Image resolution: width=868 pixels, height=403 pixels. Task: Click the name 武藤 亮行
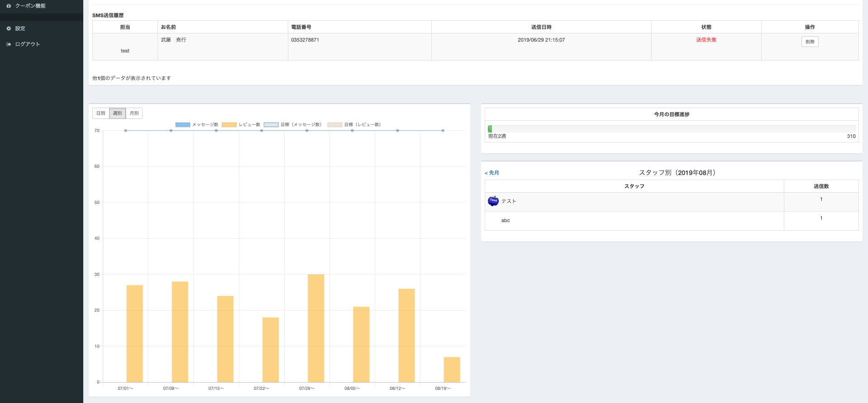(x=173, y=40)
